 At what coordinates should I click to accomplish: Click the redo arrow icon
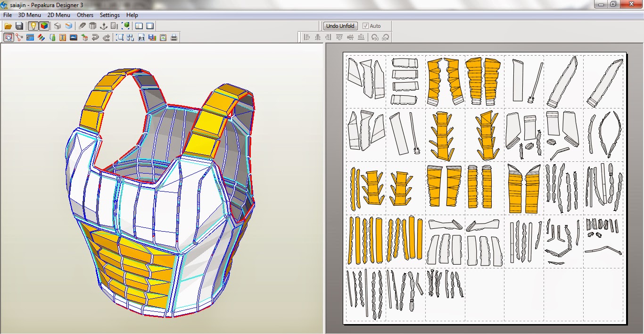(107, 37)
